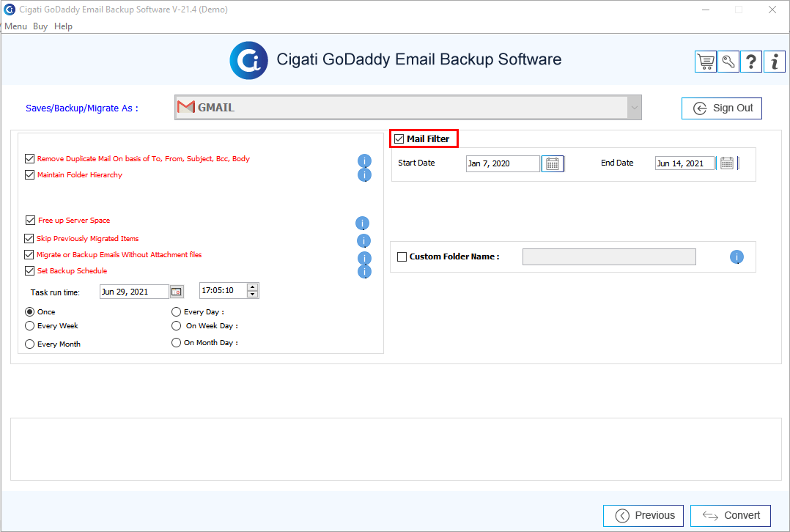Show info for Custom Folder Name
The width and height of the screenshot is (790, 532).
(737, 257)
